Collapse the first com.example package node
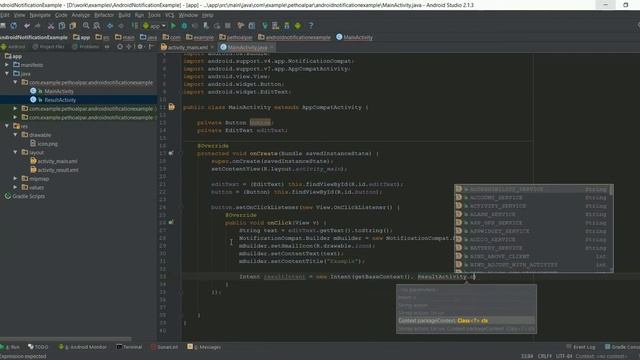The height and width of the screenshot is (360, 640). 15,82
